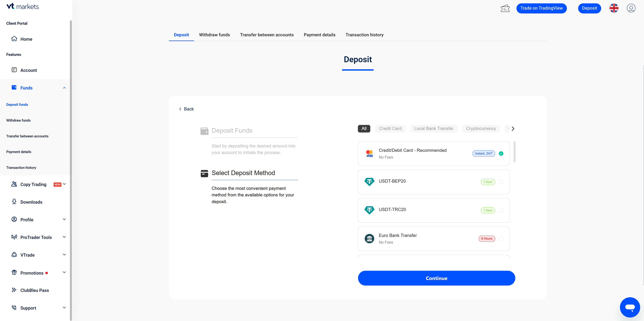Open the Transaction history tab
Viewport: 644px width, 321px height.
(x=364, y=35)
